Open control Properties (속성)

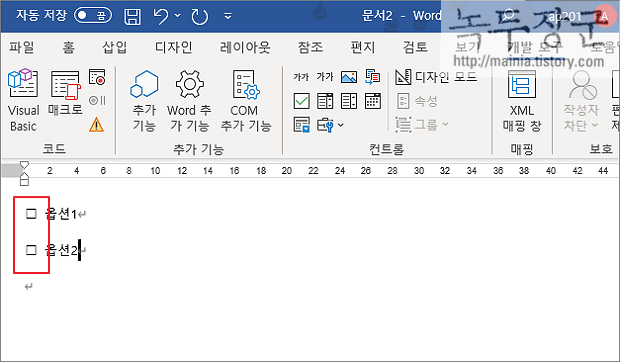[x=417, y=101]
